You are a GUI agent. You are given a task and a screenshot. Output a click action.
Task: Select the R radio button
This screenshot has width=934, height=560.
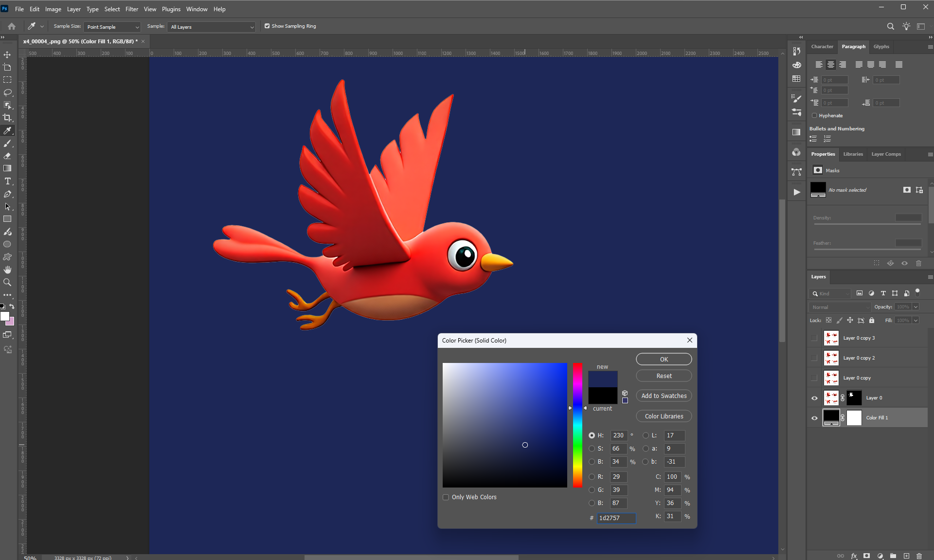coord(592,477)
